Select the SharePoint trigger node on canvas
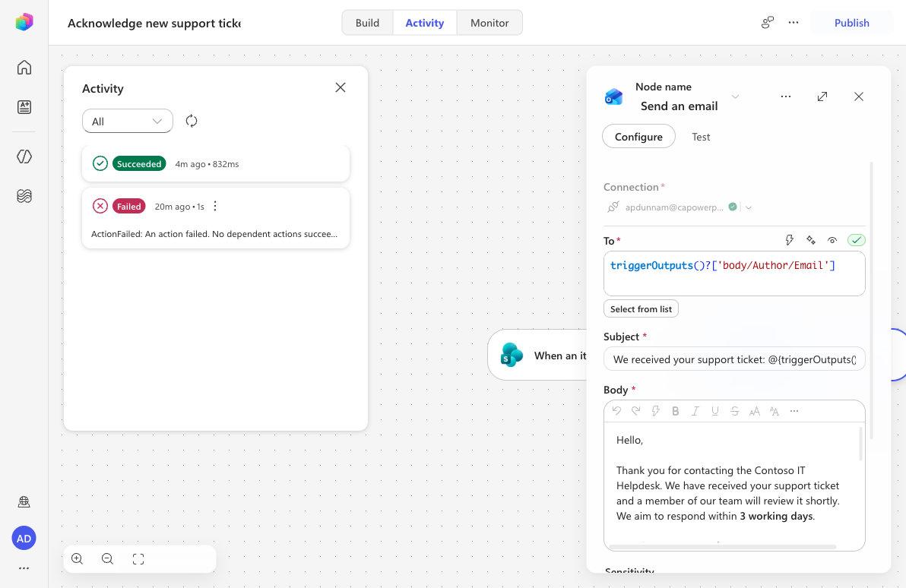Screen dimensions: 906x588 click(537, 355)
